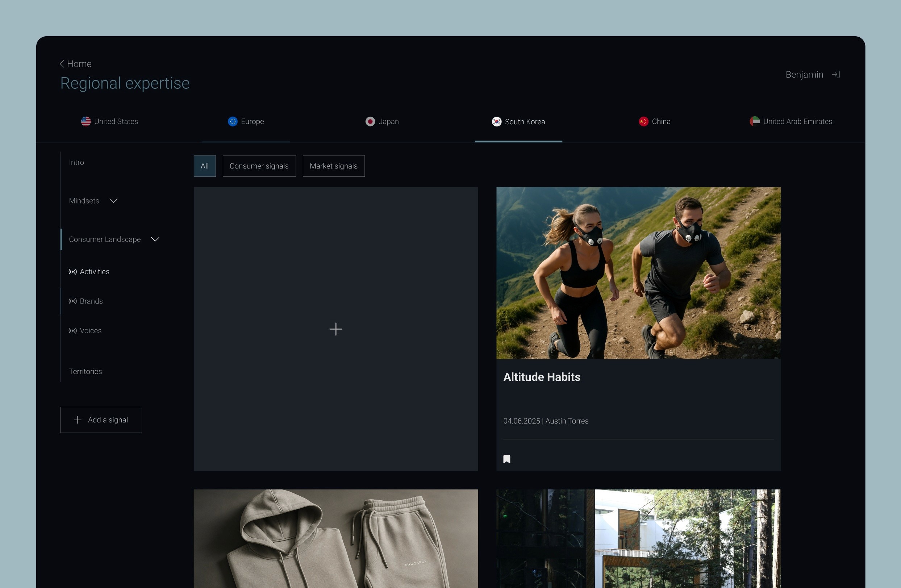Viewport: 901px width, 588px height.
Task: Collapse the Consumer Landscape chevron
Action: coord(155,239)
